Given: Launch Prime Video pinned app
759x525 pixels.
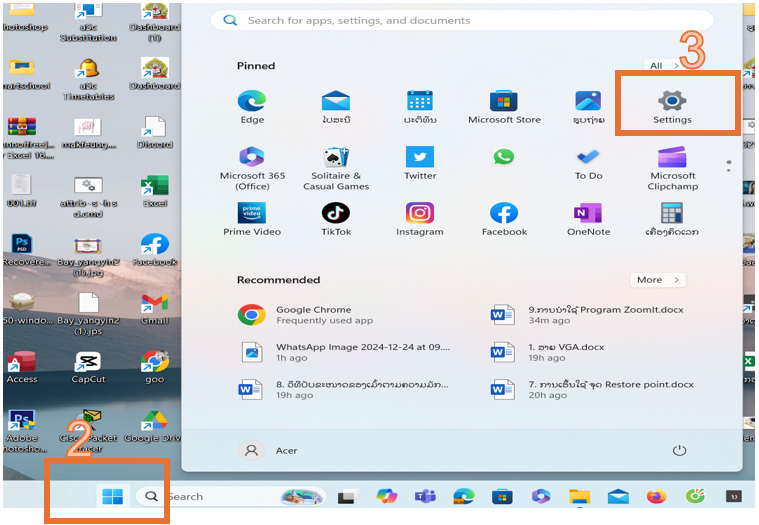Looking at the screenshot, I should click(x=252, y=214).
